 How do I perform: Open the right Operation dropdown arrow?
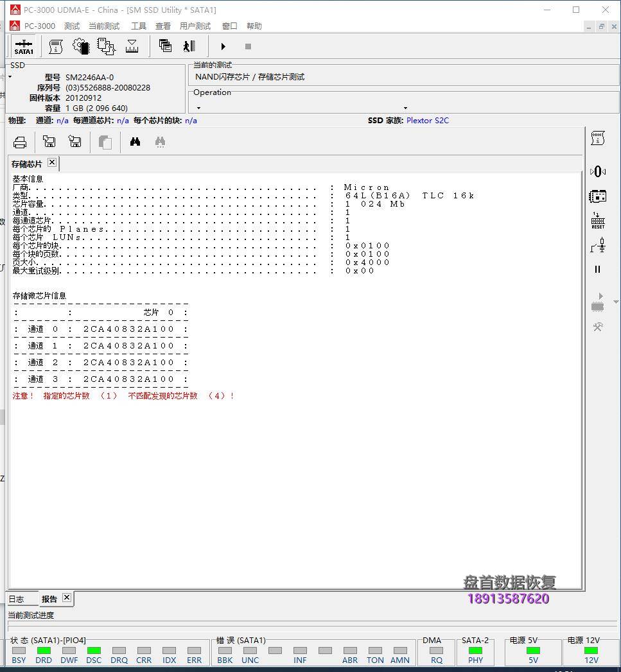tap(405, 108)
